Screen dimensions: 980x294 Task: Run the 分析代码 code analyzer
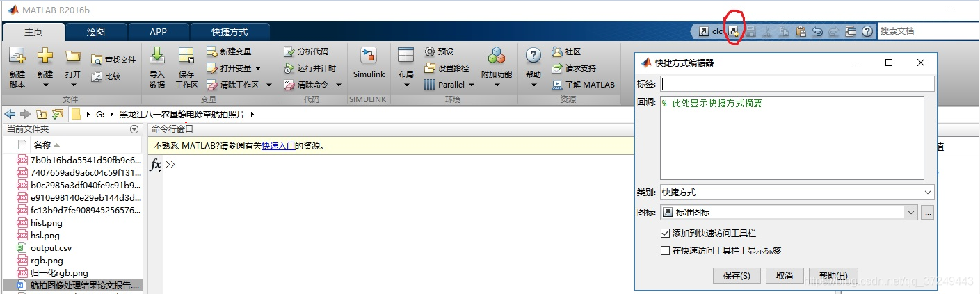click(306, 51)
